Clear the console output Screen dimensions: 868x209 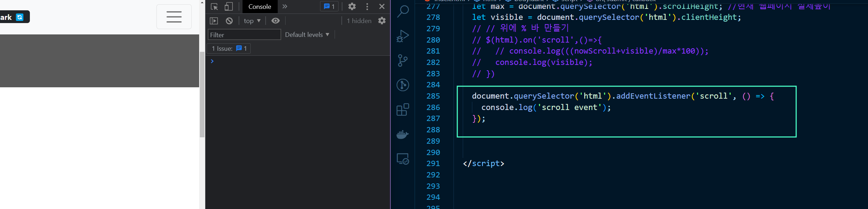point(229,21)
